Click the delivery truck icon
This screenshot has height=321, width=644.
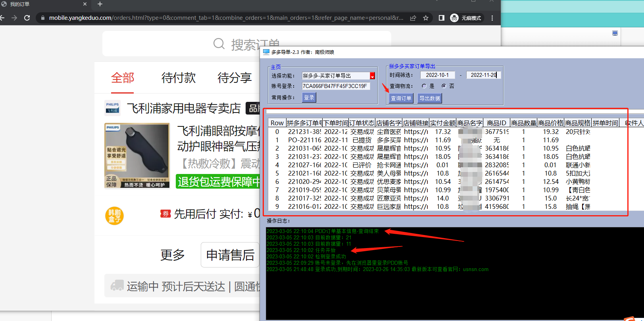coord(117,285)
